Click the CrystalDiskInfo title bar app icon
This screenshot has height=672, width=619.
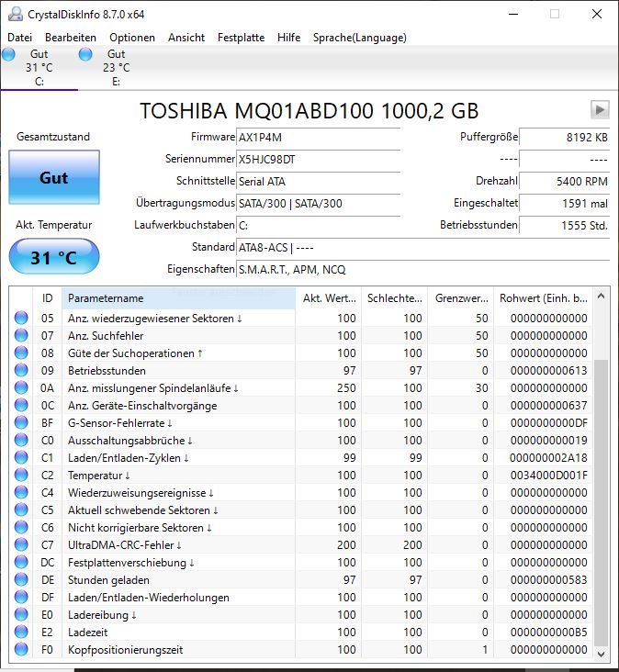[x=16, y=14]
